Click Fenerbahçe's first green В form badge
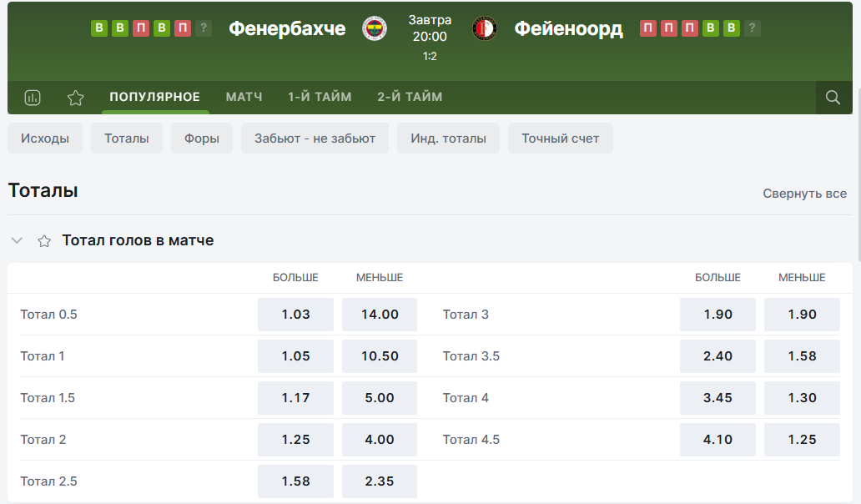This screenshot has width=861, height=504. point(98,28)
